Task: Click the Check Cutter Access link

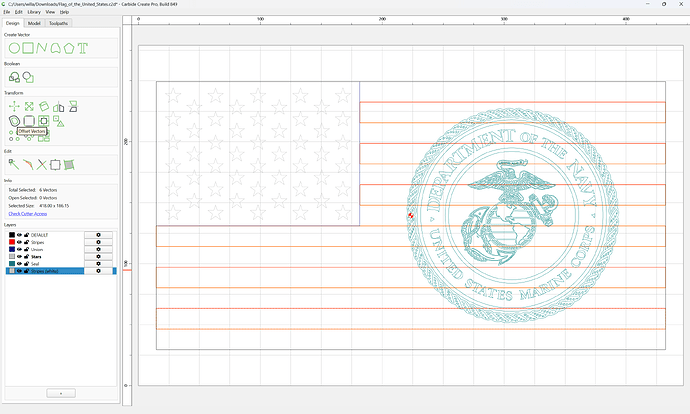Action: (x=28, y=214)
